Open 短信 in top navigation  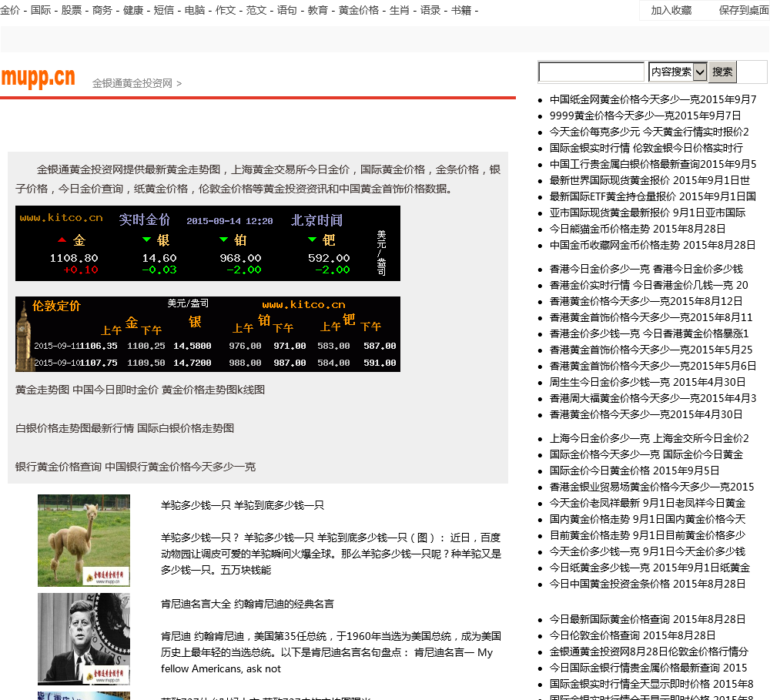[x=164, y=10]
